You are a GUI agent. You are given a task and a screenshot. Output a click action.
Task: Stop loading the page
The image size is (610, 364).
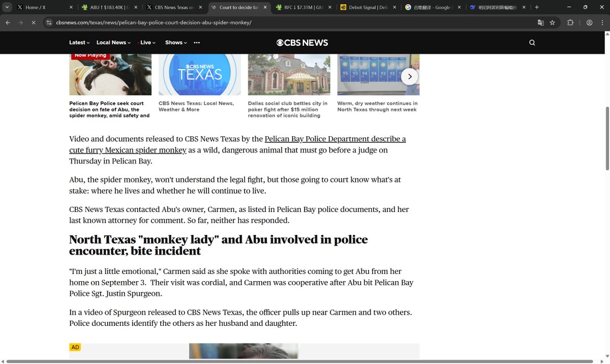(x=35, y=23)
